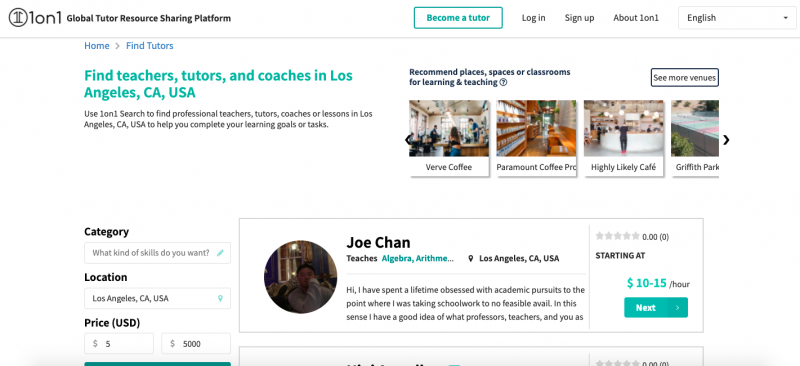Click Joe Chan's profile photo
The height and width of the screenshot is (366, 800).
click(x=301, y=277)
